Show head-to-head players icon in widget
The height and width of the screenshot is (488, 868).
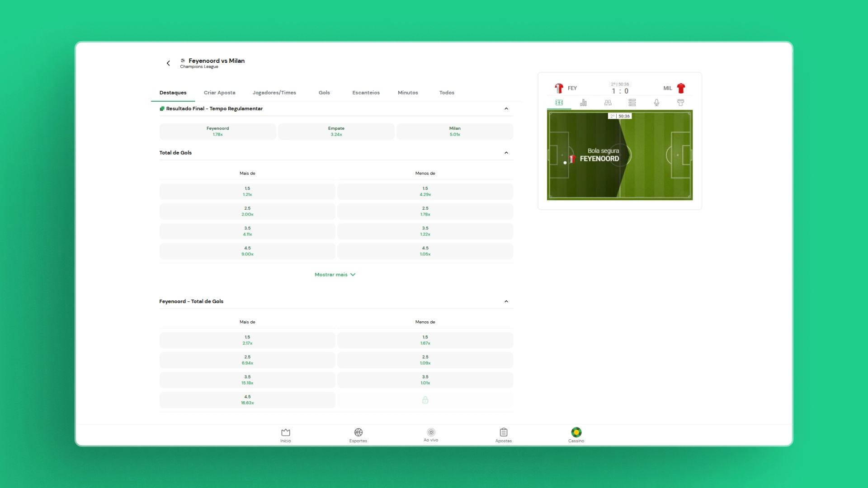point(608,103)
